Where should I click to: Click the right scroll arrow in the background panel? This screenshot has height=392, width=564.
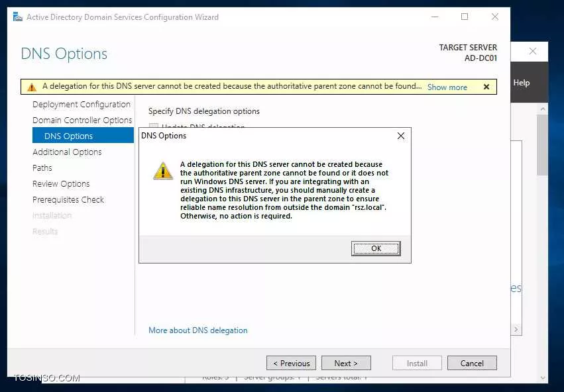tap(516, 330)
